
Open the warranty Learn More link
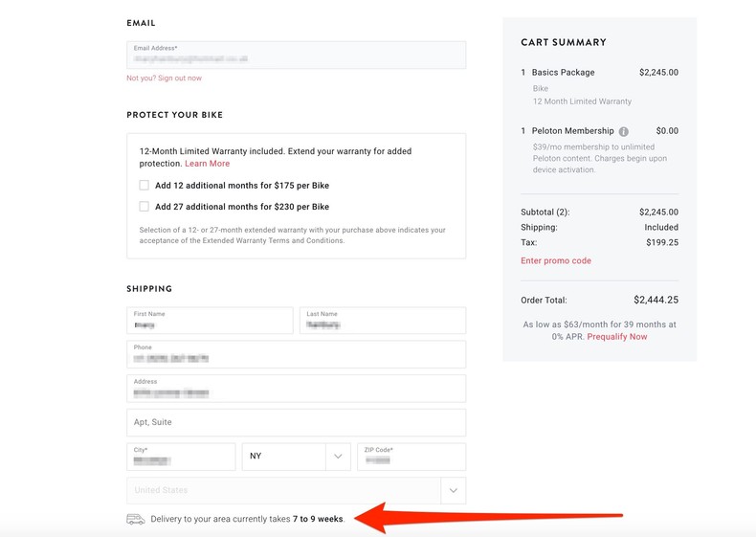pos(208,164)
